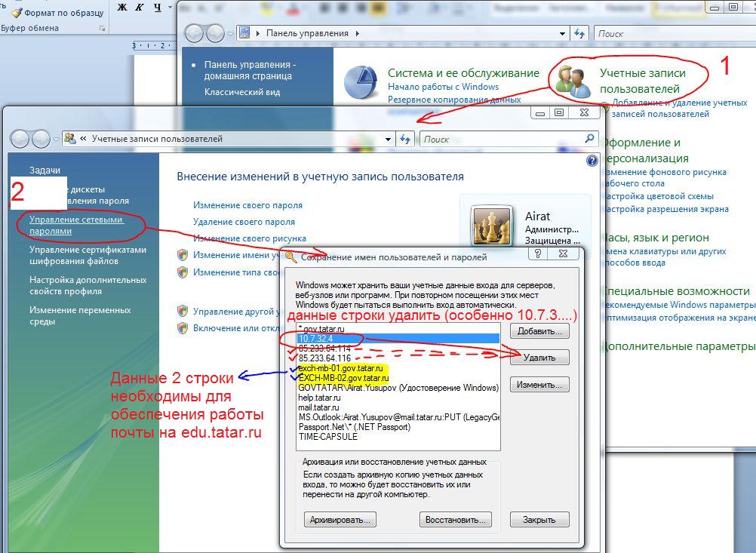The width and height of the screenshot is (756, 553).
Task: Click 'Изменить...' button in passwords dialog
Action: click(539, 384)
